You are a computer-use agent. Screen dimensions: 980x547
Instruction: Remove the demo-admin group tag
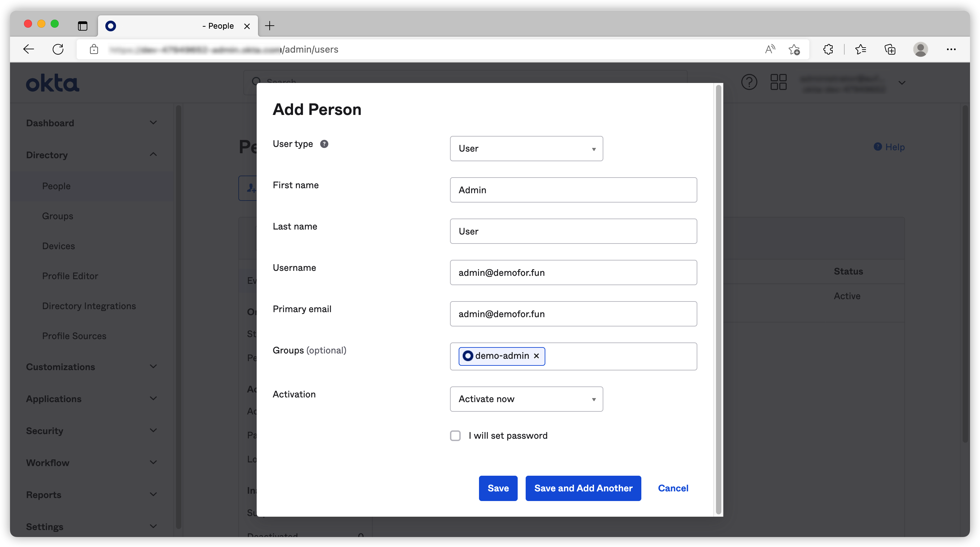[x=536, y=356]
